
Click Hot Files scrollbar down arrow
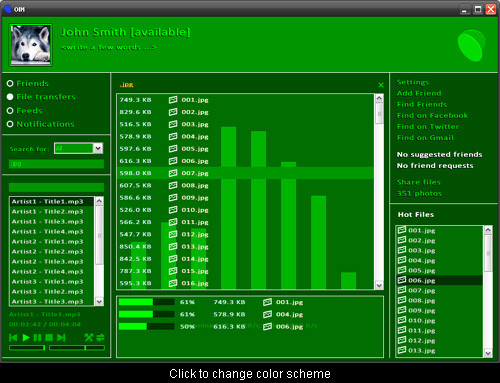click(x=488, y=353)
